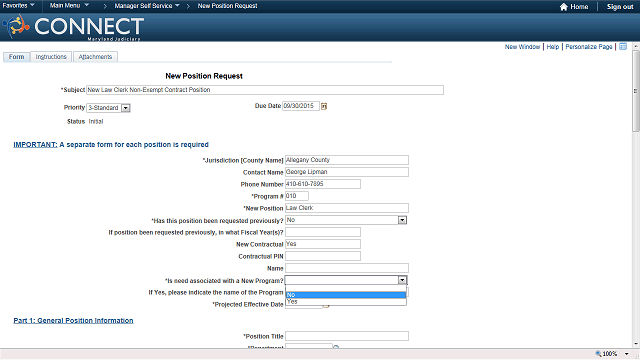Click the page grid icon beside Personalize Page
This screenshot has width=640, height=360.
(x=623, y=47)
